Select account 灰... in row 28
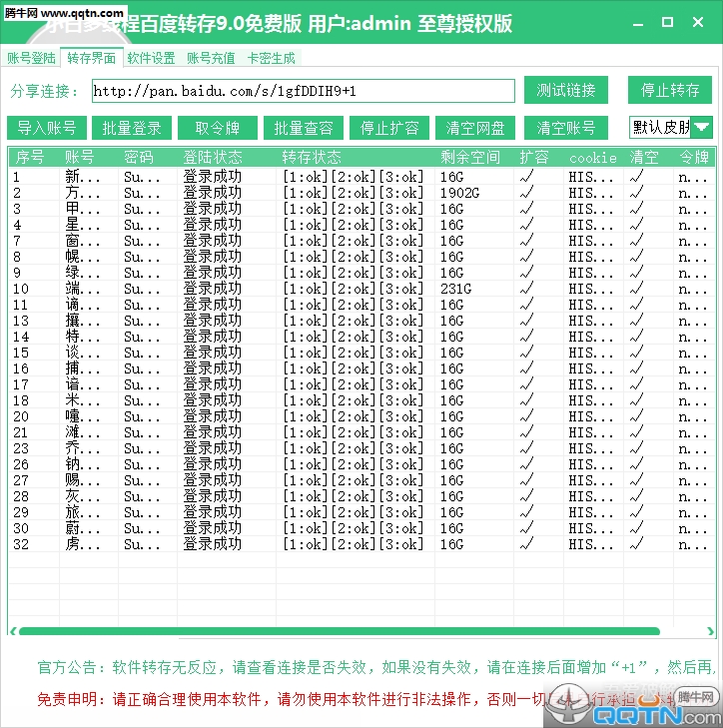The height and width of the screenshot is (728, 723). click(83, 496)
